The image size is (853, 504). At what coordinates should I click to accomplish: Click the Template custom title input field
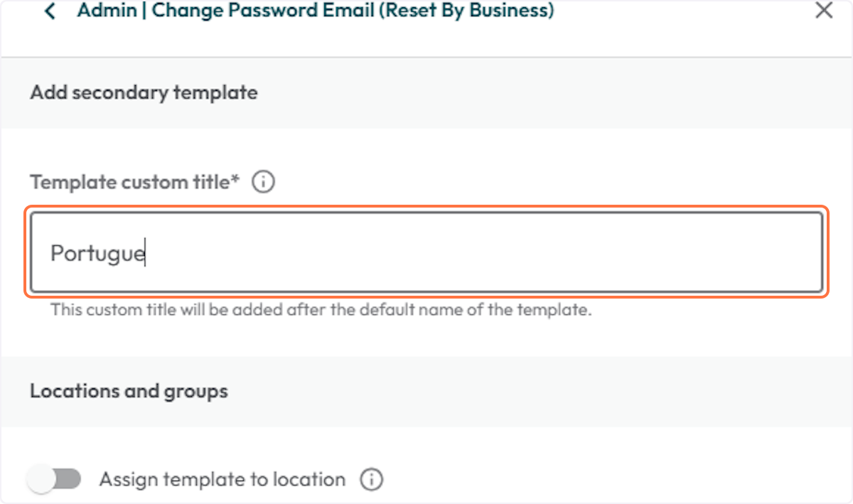426,252
